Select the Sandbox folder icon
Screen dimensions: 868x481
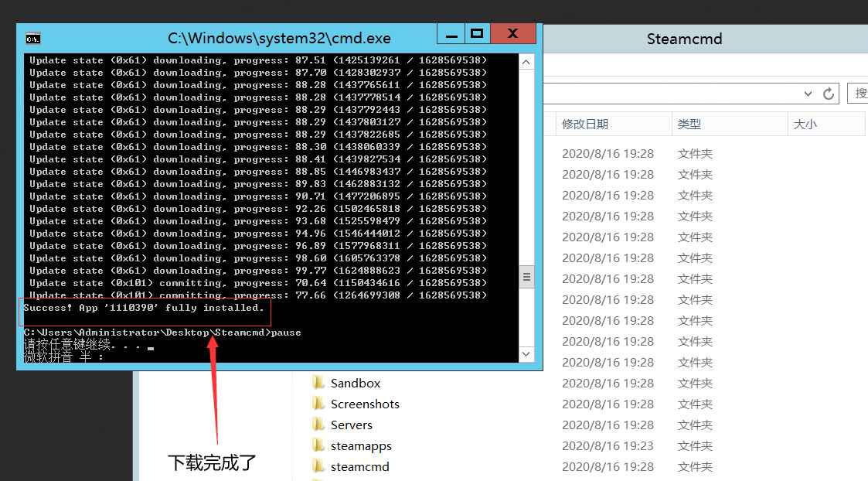click(318, 382)
